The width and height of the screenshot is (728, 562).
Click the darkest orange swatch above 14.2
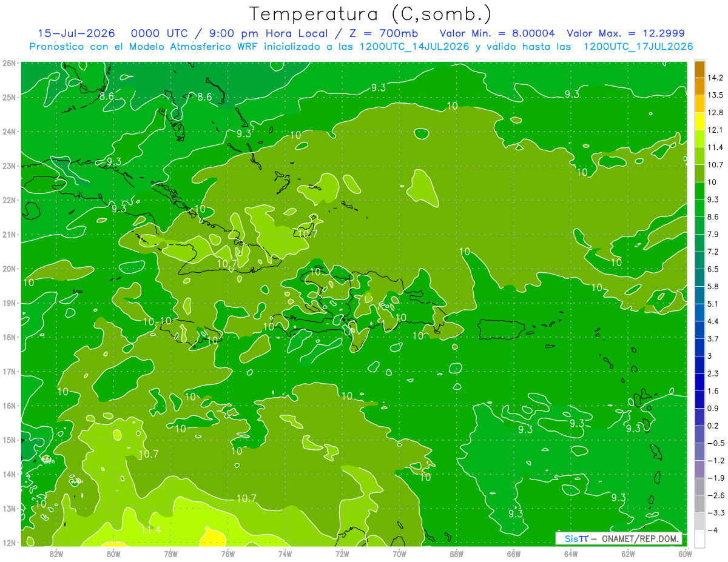[699, 69]
